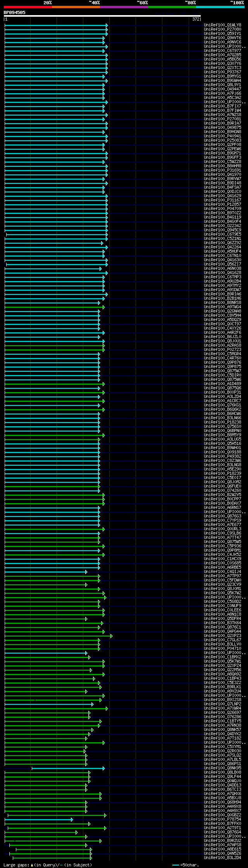Select the UniRef100_Q756S0 label
248x868 pixels.
pos(222,427)
